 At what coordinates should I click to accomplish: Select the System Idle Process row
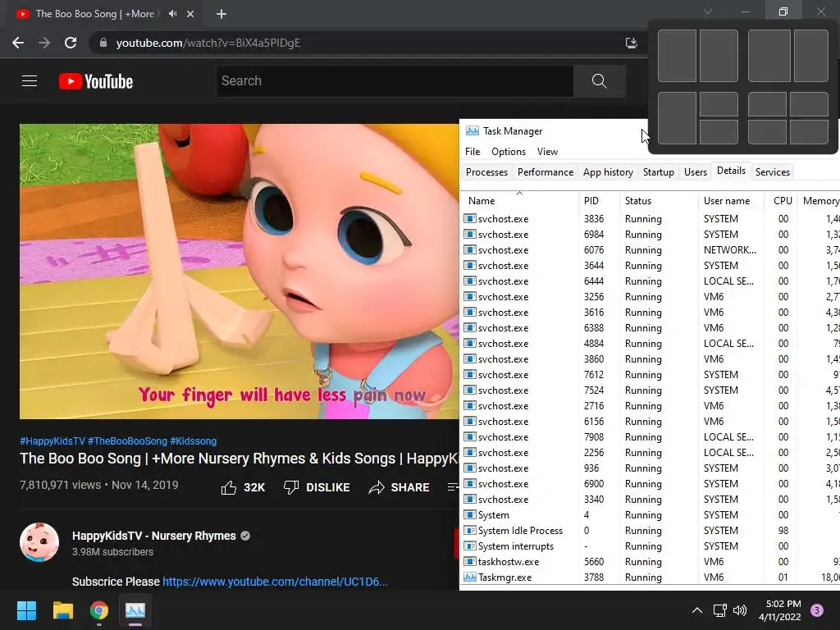point(650,531)
